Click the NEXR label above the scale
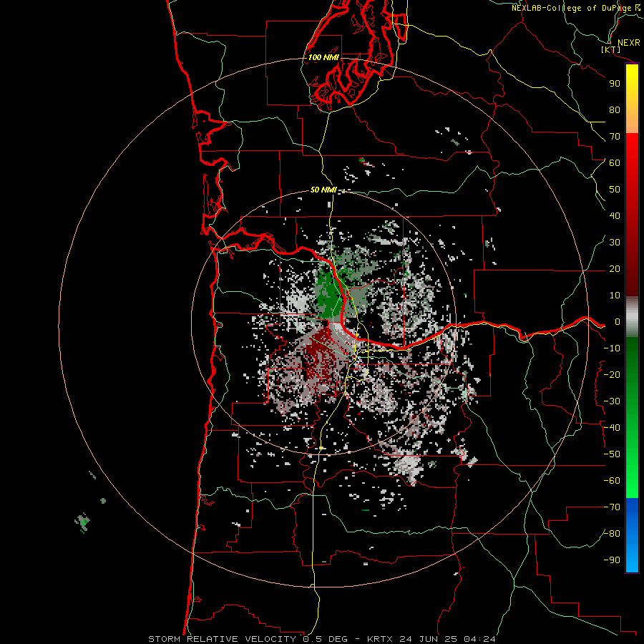The width and height of the screenshot is (644, 644). point(628,43)
